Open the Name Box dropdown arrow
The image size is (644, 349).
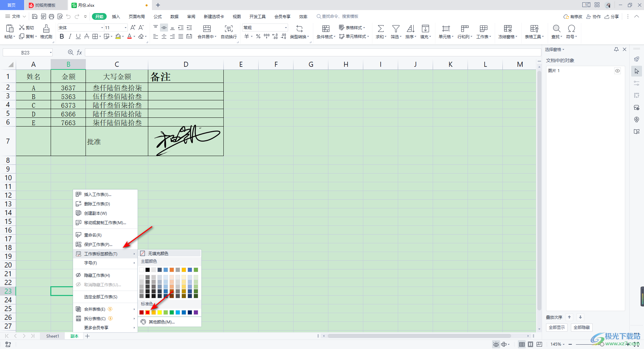click(51, 52)
